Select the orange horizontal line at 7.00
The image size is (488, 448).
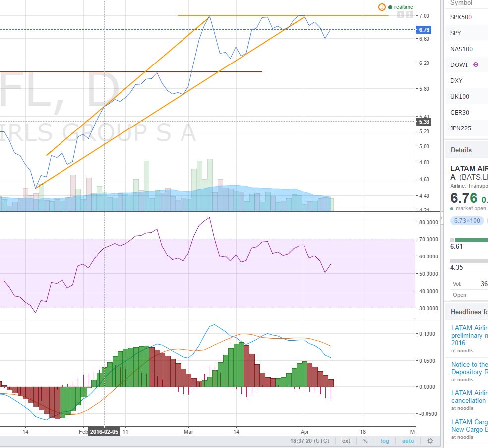tap(283, 15)
